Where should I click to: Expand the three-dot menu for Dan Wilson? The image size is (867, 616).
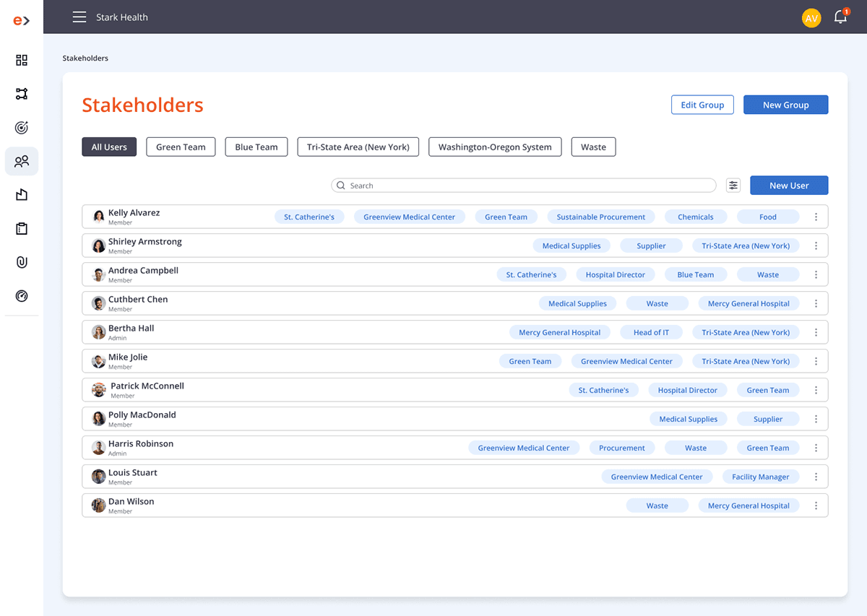coord(816,506)
